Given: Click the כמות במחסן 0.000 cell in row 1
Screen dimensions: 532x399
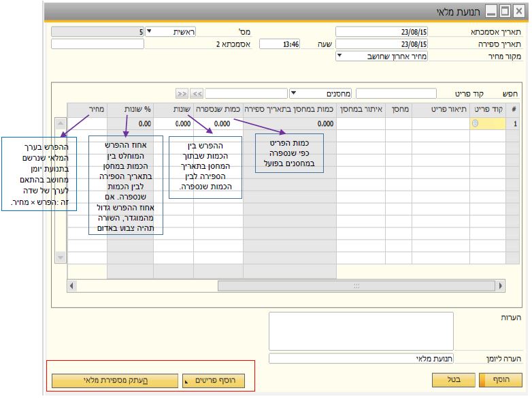Looking at the screenshot, I should click(x=290, y=124).
